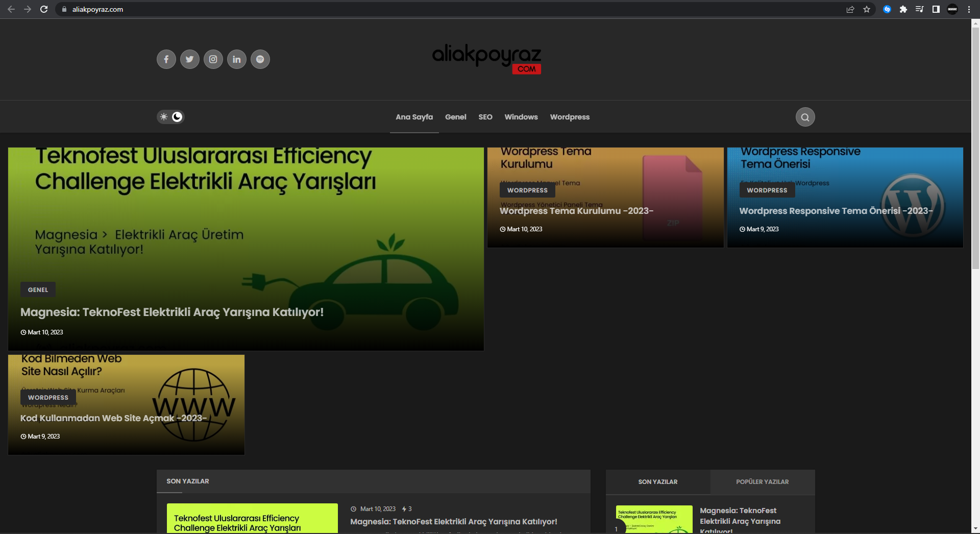
Task: Go back using the browser back arrow
Action: pyautogui.click(x=11, y=9)
